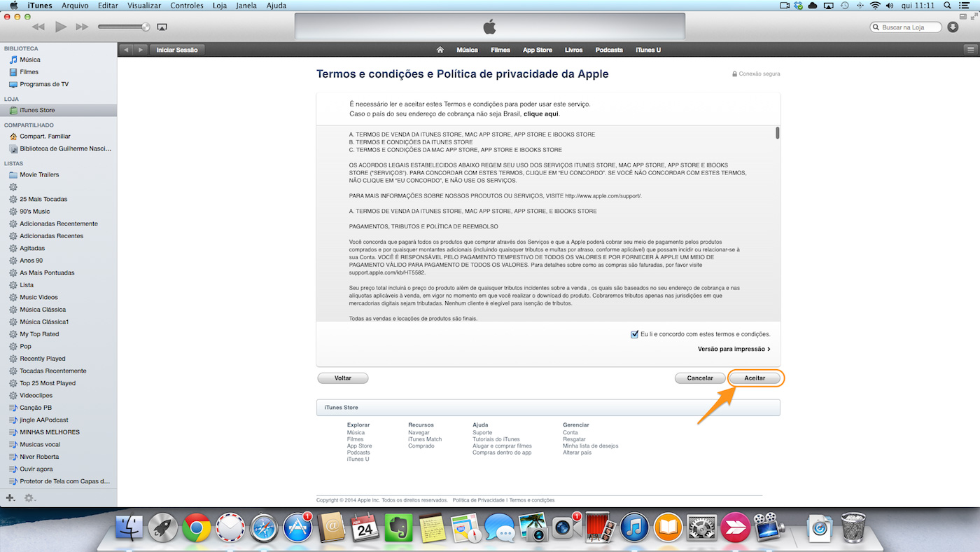This screenshot has height=552, width=980.
Task: Click the 'Buscar na Loja' search field
Action: 906,27
